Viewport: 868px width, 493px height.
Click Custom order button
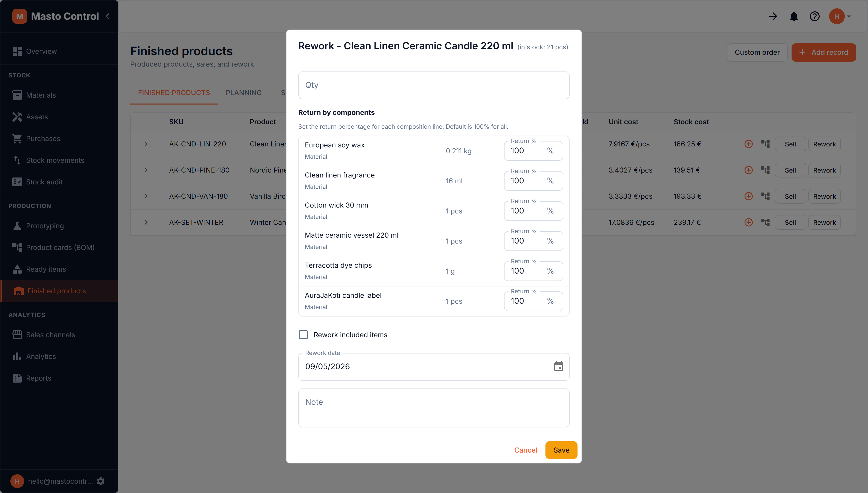click(x=757, y=52)
